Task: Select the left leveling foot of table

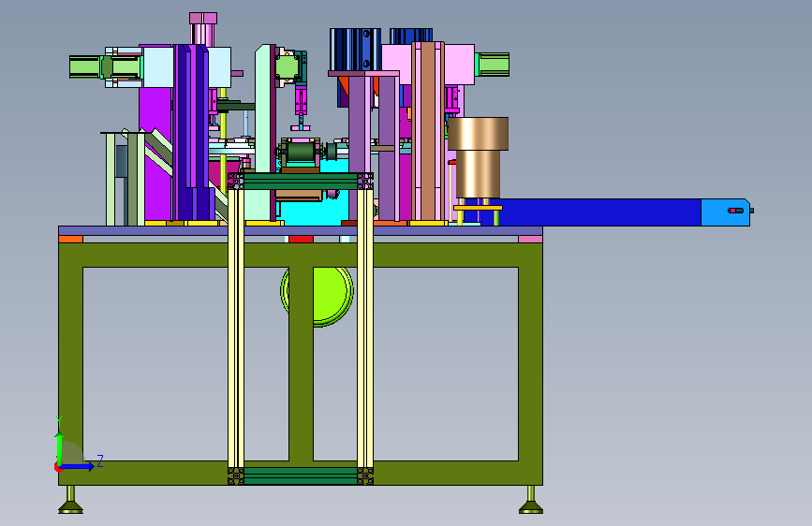Action: click(x=70, y=500)
